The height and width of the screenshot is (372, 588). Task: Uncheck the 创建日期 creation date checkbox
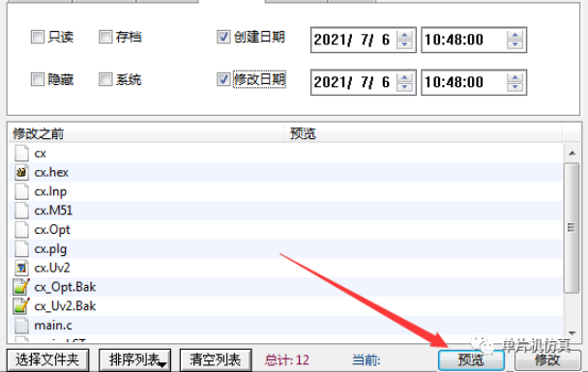tap(223, 37)
